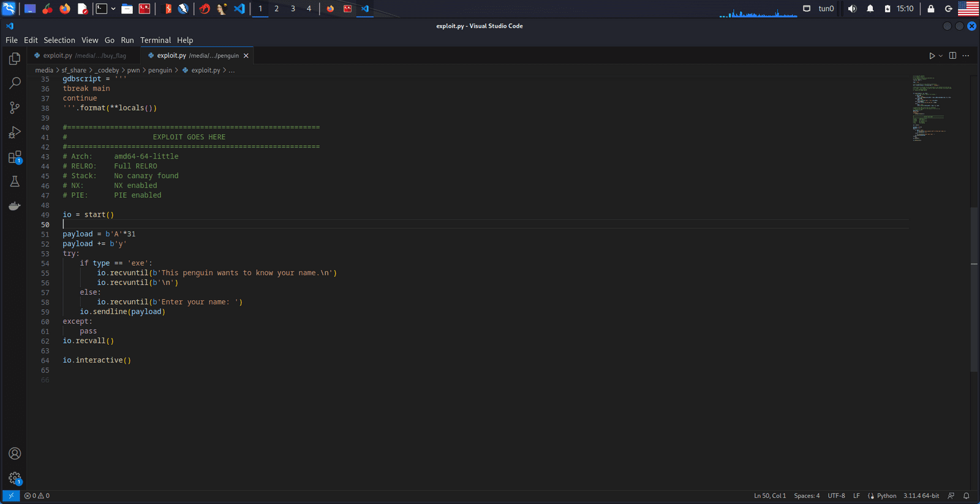
Task: Expand the pwn breadcrumb folder
Action: point(134,70)
